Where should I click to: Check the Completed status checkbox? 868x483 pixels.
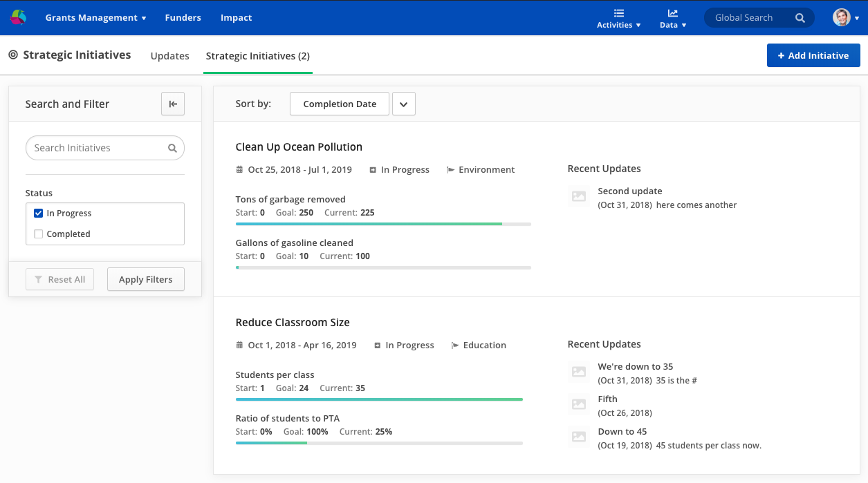[39, 234]
